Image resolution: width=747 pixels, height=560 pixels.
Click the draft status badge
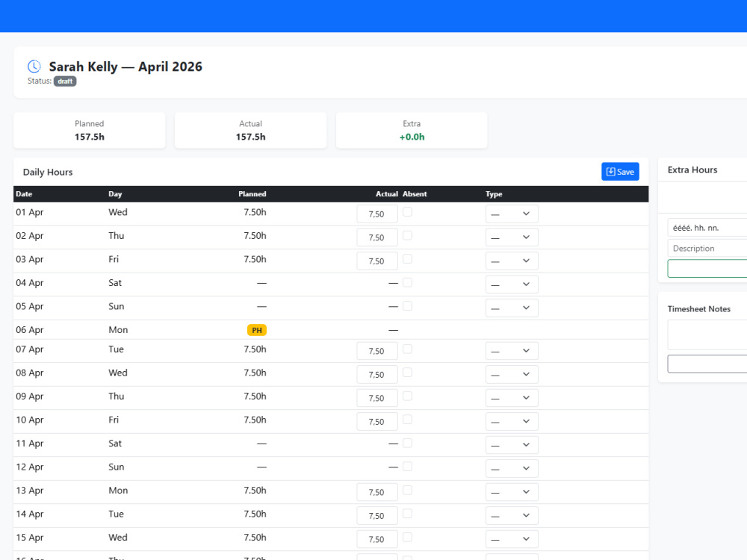tap(65, 81)
